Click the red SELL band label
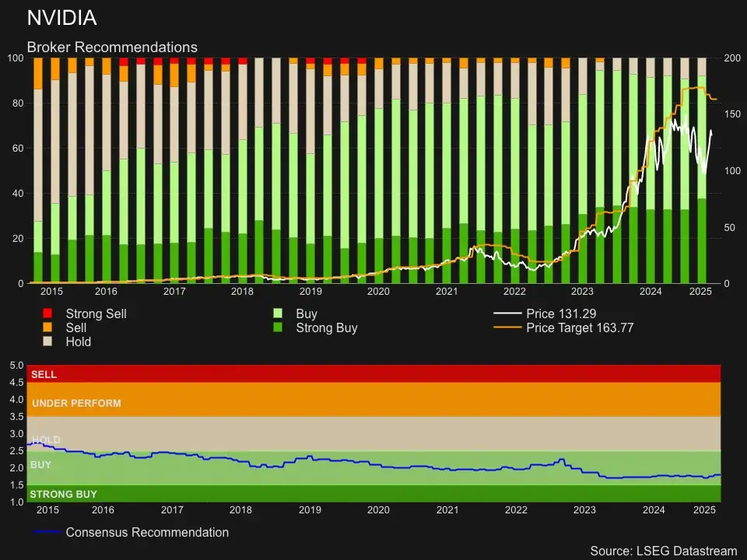 pos(44,374)
